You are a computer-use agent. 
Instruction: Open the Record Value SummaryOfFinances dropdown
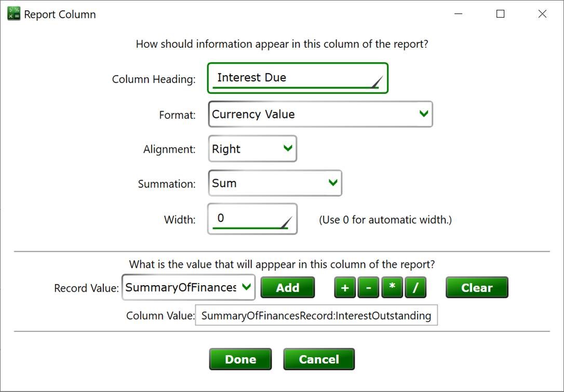(x=189, y=288)
